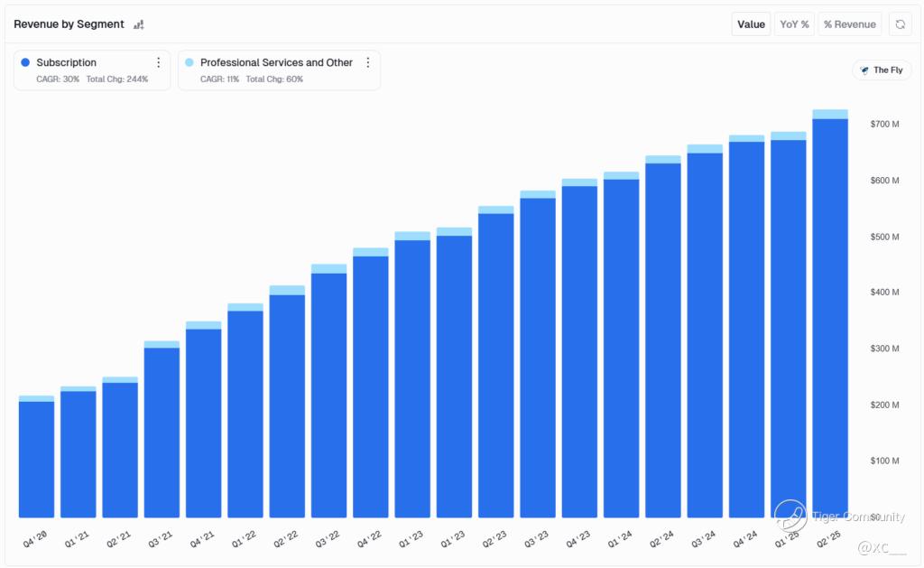Click the Total Chg: 60% text
The image size is (924, 568).
click(274, 79)
